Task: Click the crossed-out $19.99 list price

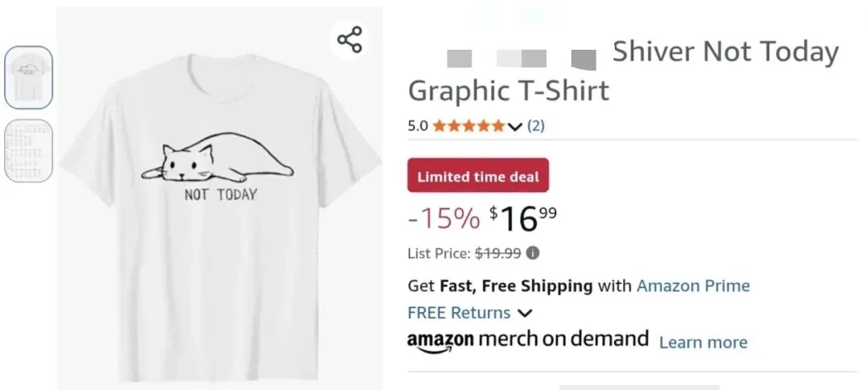Action: point(497,253)
